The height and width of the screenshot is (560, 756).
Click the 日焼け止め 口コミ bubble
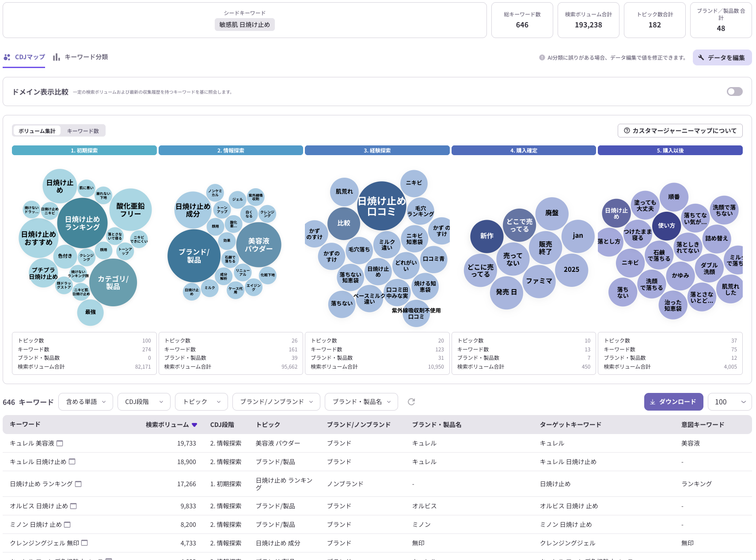(x=381, y=206)
